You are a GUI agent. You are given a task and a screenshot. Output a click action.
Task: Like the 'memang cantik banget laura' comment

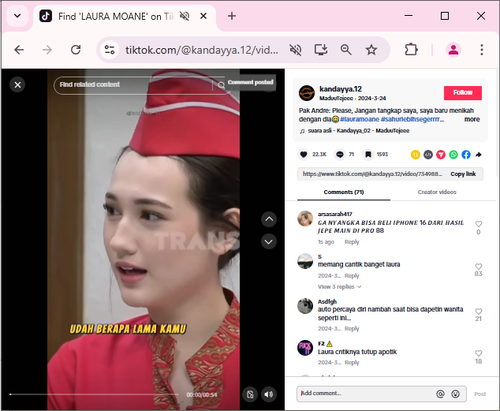click(478, 266)
